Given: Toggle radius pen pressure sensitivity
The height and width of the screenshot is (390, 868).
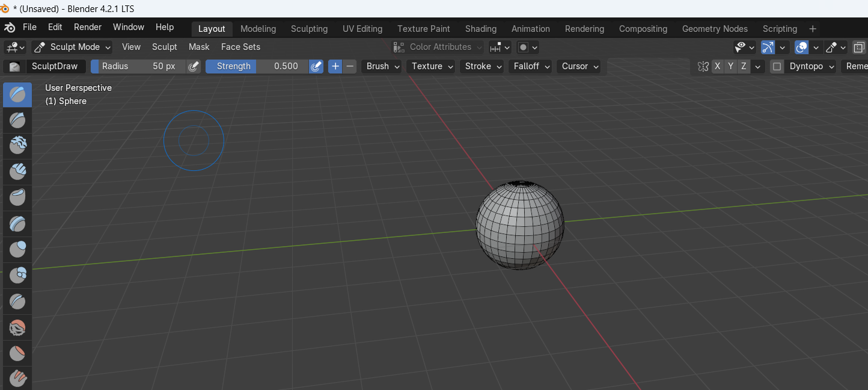Looking at the screenshot, I should click(193, 66).
